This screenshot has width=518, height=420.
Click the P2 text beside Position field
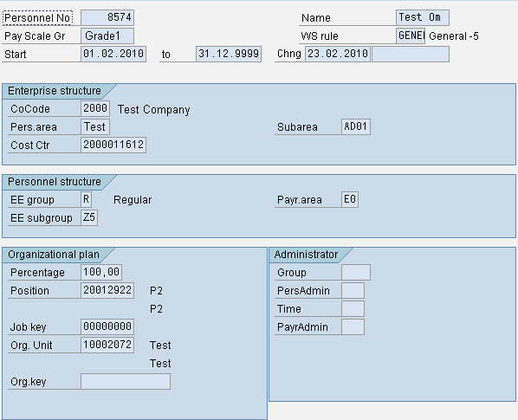click(156, 291)
